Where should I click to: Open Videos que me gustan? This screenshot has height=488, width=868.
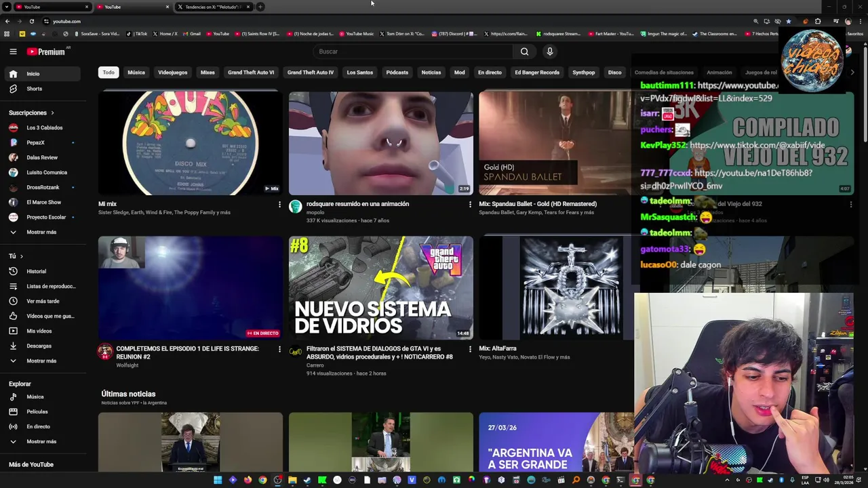(x=43, y=316)
